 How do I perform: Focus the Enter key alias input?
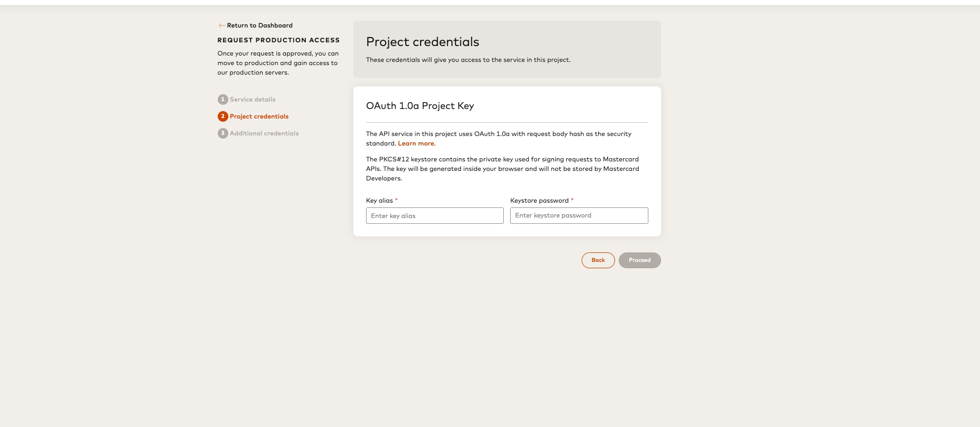click(x=434, y=216)
